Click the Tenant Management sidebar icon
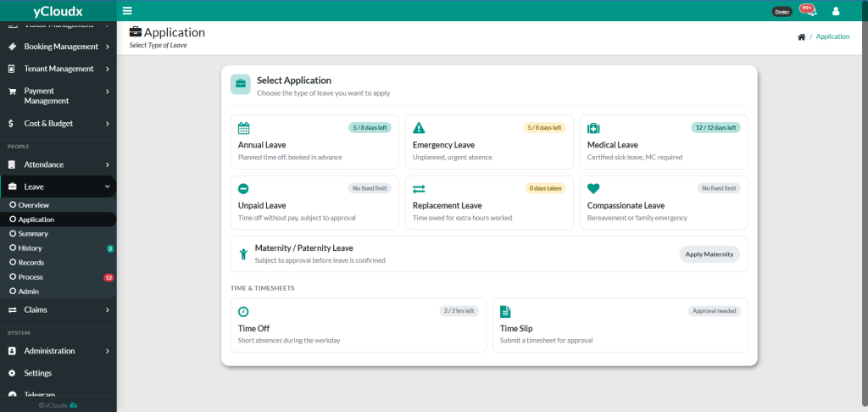Image resolution: width=868 pixels, height=412 pixels. (x=12, y=70)
